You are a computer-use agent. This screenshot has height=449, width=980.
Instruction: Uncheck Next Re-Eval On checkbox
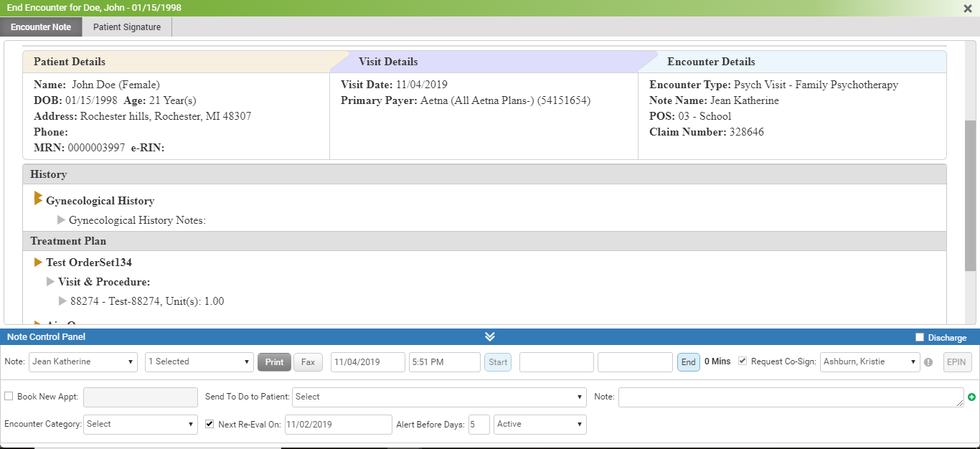pyautogui.click(x=209, y=424)
